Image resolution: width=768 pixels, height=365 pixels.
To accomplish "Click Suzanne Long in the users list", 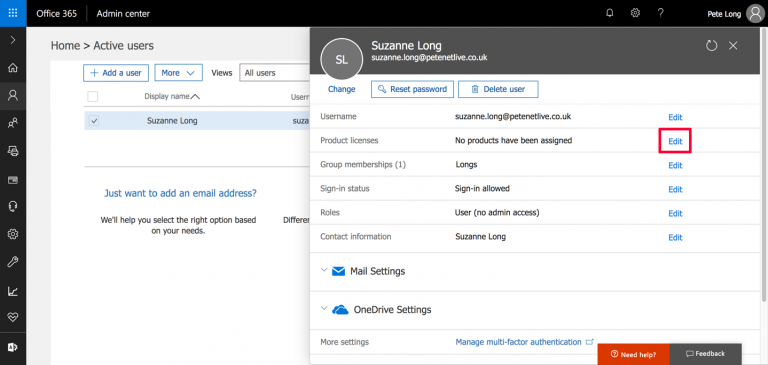I will tap(172, 121).
